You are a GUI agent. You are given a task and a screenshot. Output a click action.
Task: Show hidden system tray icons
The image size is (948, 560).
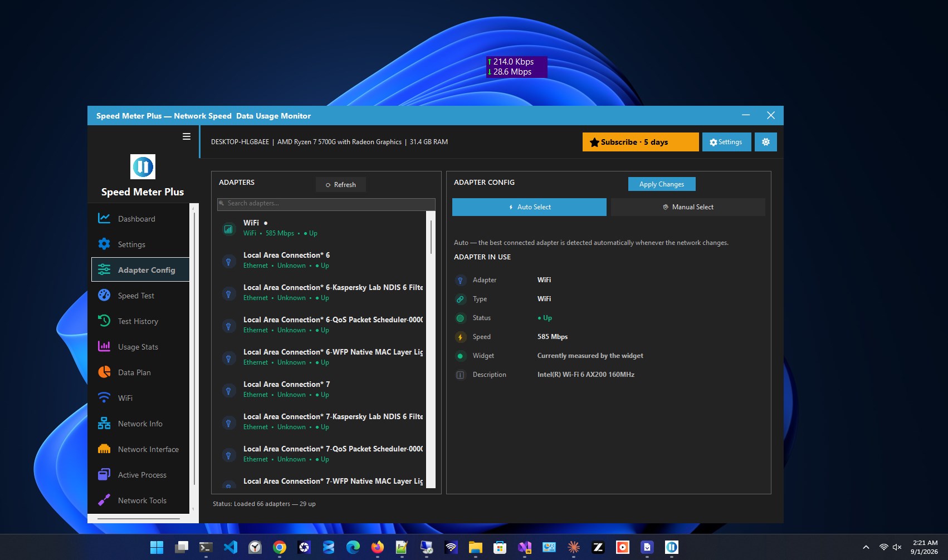pos(866,547)
